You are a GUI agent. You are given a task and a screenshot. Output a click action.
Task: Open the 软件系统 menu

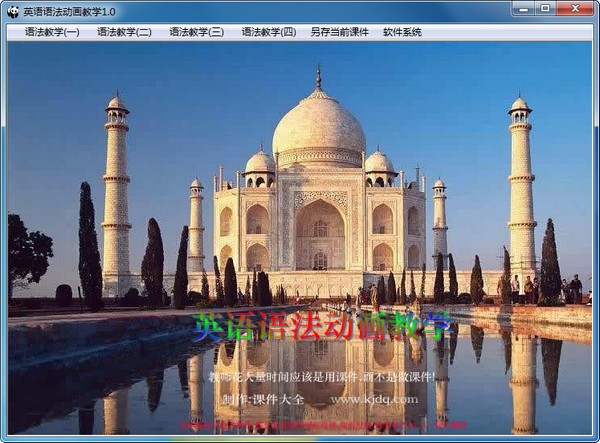tap(402, 32)
